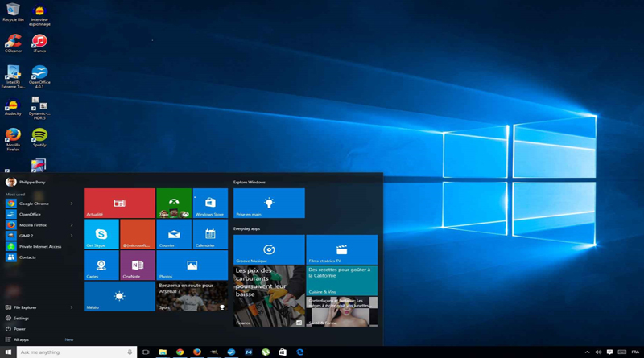Open the OneNote tile
Viewport: 644px width, 358px height.
tap(137, 265)
